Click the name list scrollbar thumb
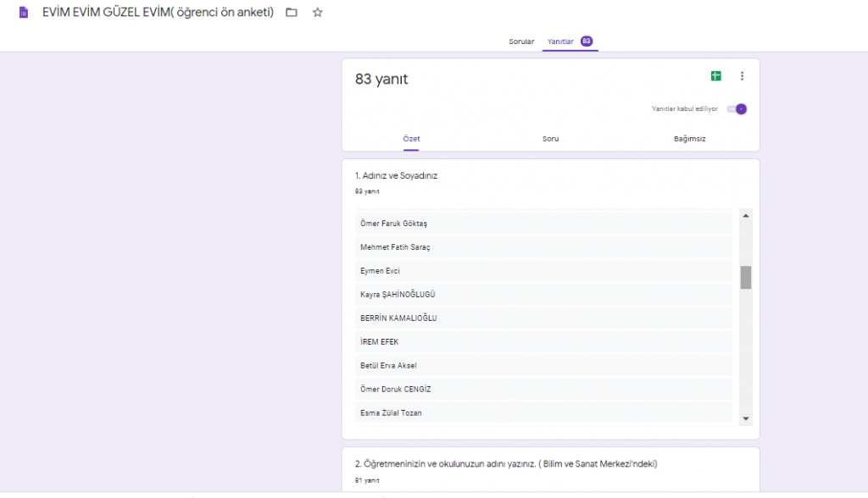Screen dimensions: 868x498 [746, 277]
